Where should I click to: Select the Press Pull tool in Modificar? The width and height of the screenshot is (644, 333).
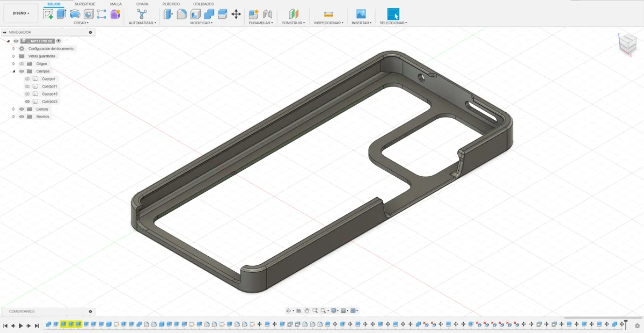(x=169, y=15)
